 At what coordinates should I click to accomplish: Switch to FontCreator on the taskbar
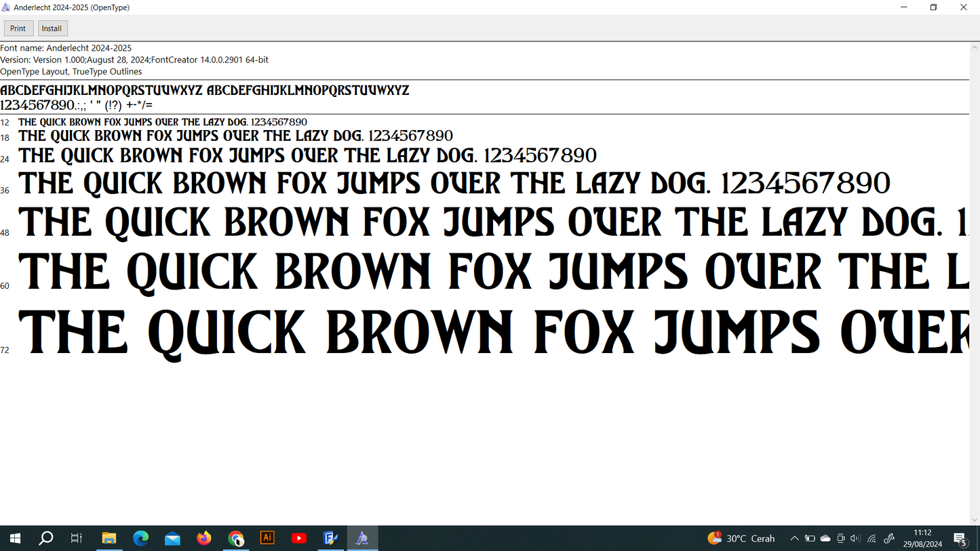click(330, 539)
